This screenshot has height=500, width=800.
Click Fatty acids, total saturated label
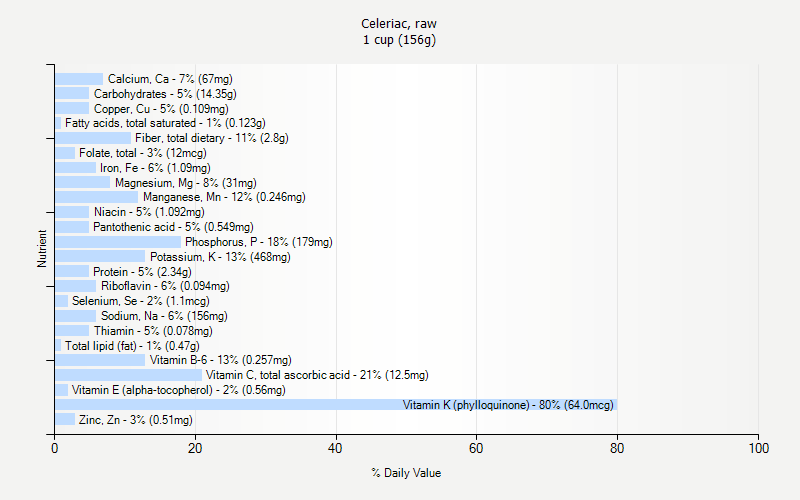click(165, 123)
